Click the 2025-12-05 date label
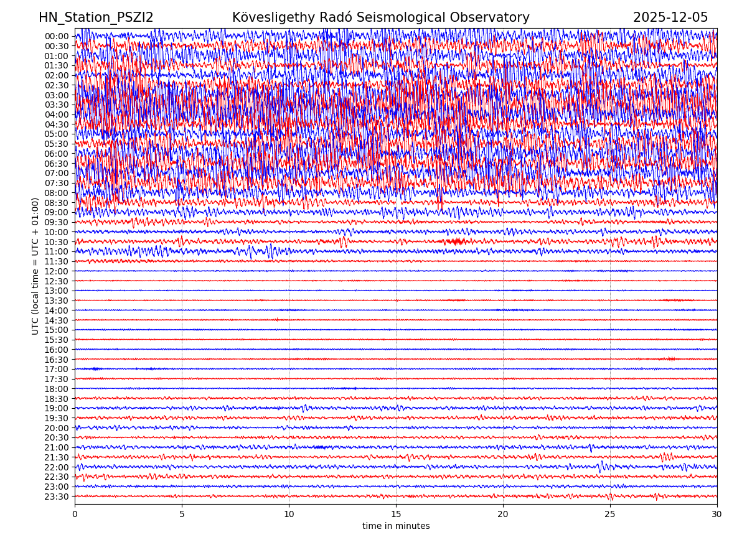Image resolution: width=747 pixels, height=560 pixels. (x=670, y=18)
